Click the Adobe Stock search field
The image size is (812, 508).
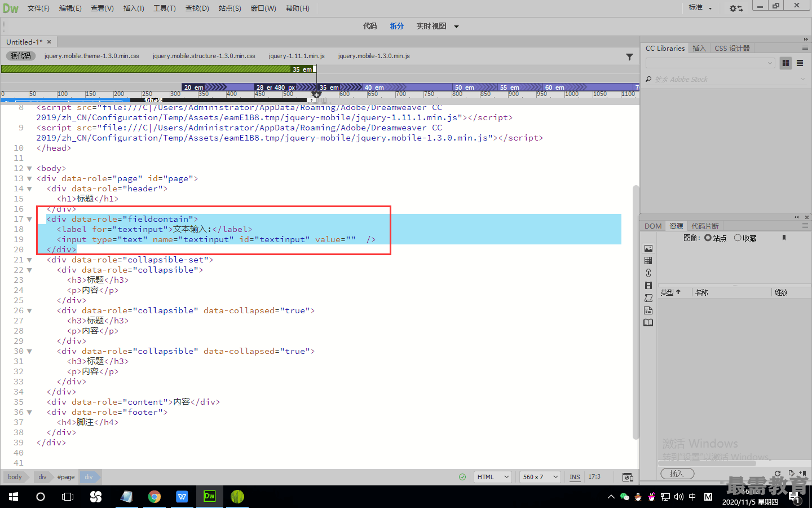725,79
